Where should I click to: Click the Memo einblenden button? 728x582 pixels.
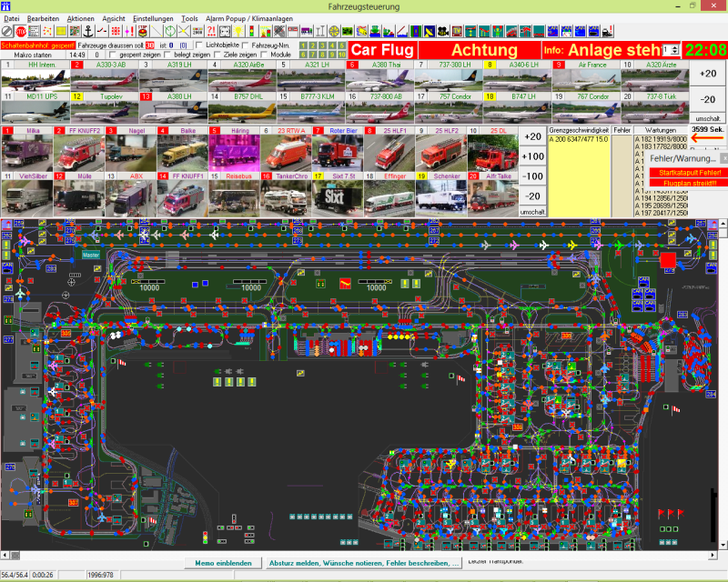click(223, 563)
